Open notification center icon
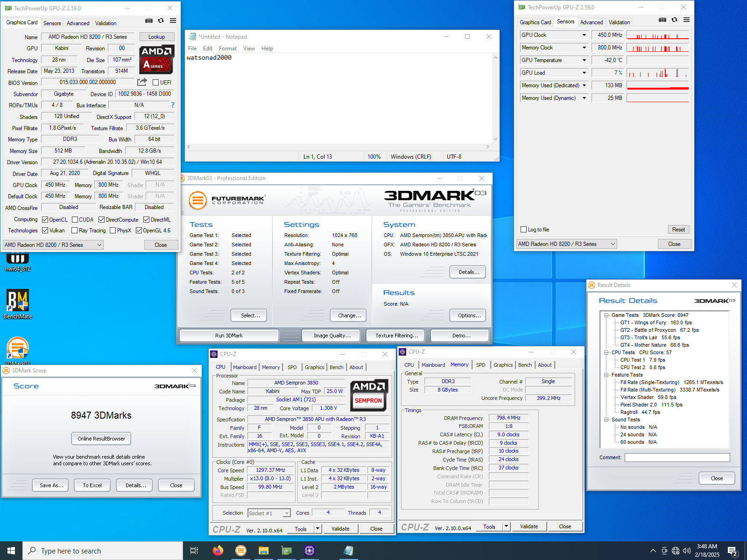Image resolution: width=747 pixels, height=560 pixels. click(x=733, y=552)
